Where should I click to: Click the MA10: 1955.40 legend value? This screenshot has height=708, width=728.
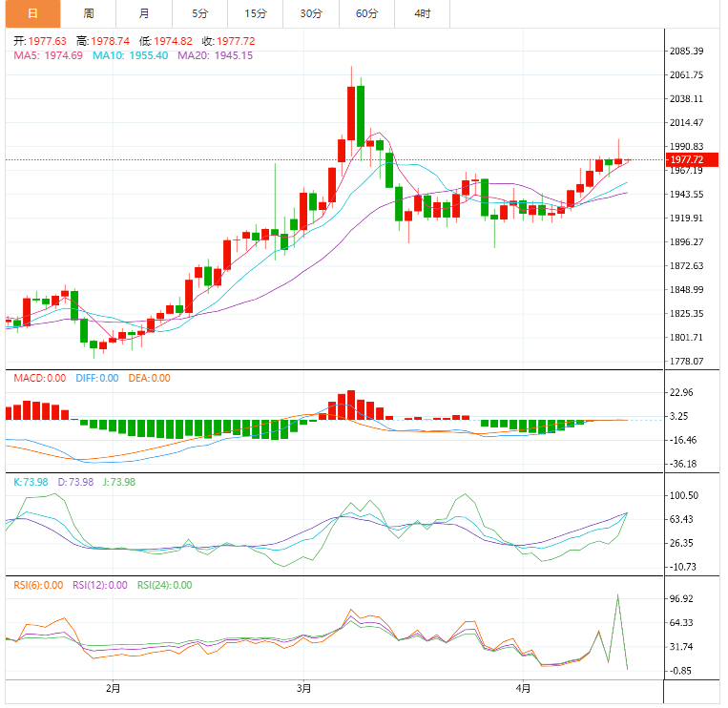coord(131,55)
